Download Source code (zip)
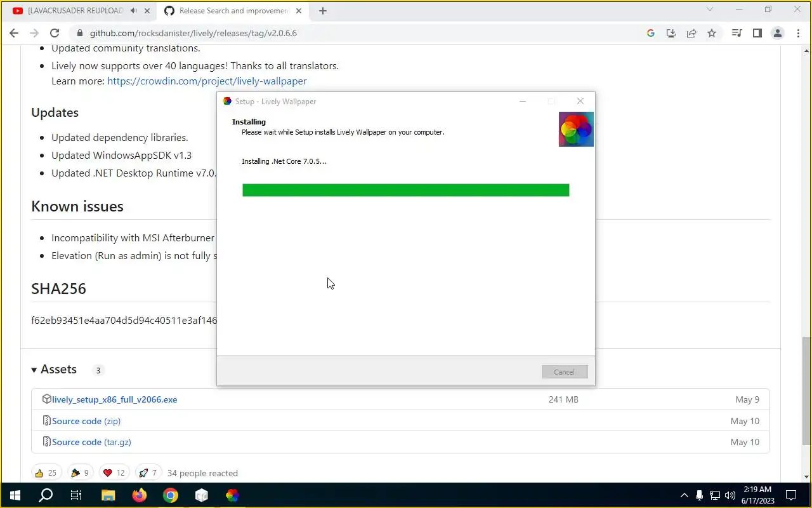Screen dimensions: 812x508 [x=86, y=421]
